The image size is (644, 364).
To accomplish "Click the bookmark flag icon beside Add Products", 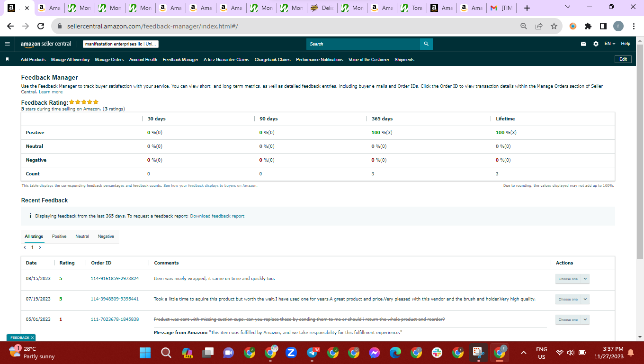I will click(x=7, y=60).
